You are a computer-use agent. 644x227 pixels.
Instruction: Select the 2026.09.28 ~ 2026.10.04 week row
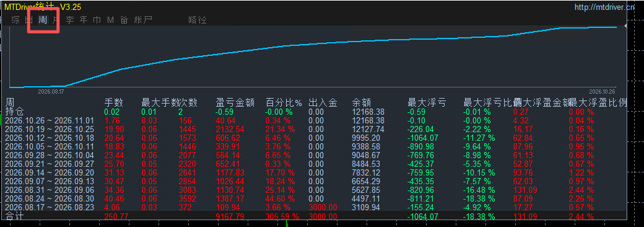(50, 156)
